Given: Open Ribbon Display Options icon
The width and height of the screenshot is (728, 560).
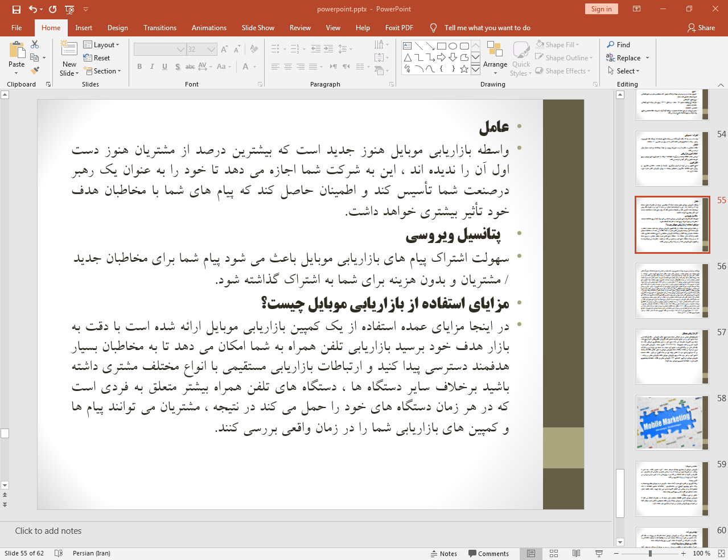Looking at the screenshot, I should 637,9.
